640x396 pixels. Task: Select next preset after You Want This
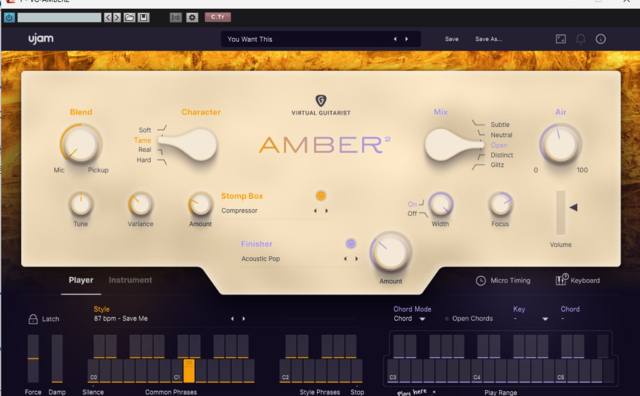tap(407, 39)
